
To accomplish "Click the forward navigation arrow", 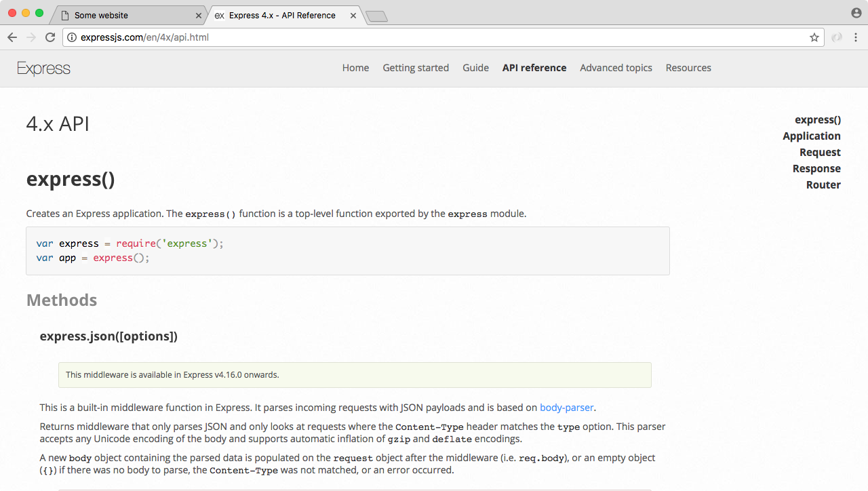I will point(31,37).
